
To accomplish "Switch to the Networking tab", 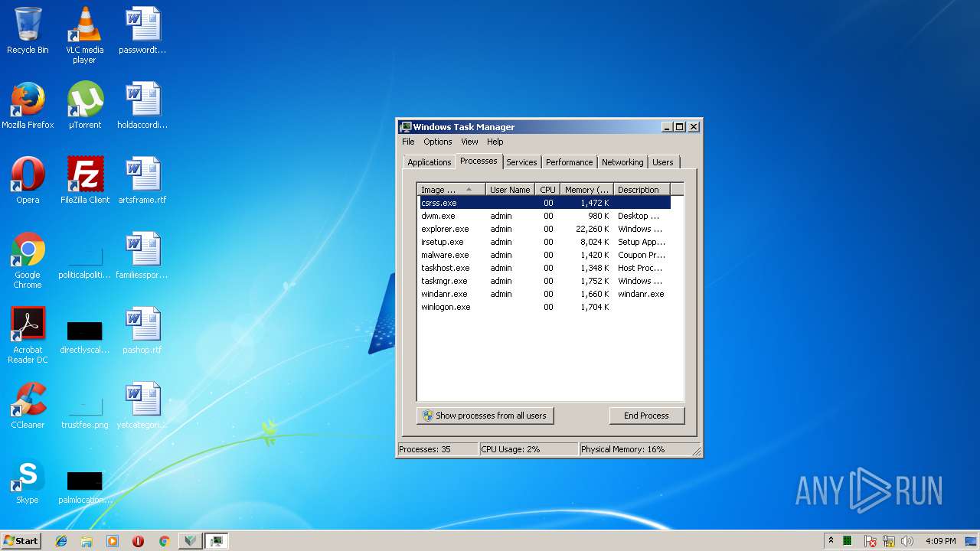I will [622, 162].
